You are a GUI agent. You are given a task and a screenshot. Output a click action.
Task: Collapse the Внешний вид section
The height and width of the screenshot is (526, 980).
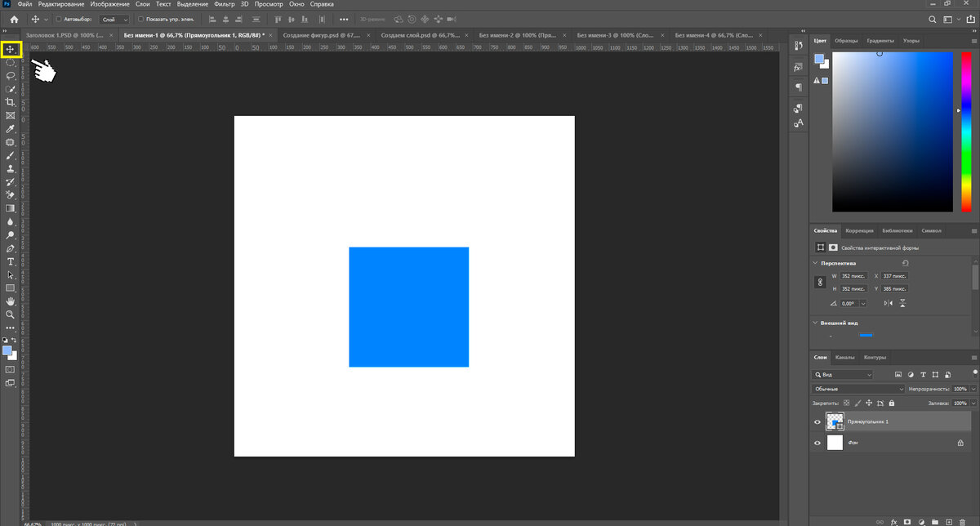[x=815, y=323]
